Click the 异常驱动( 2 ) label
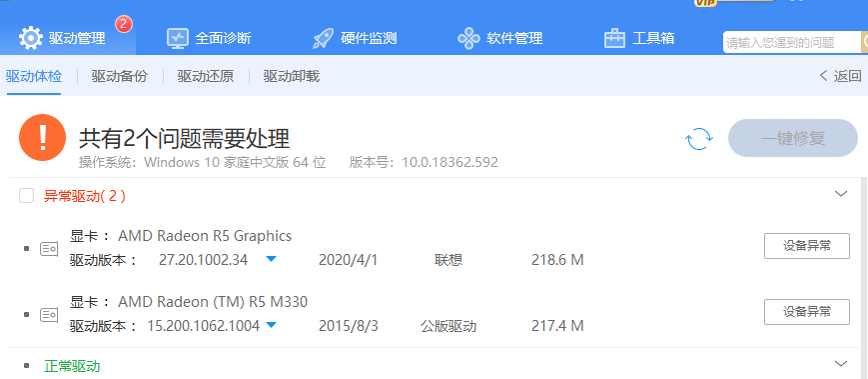Image resolution: width=868 pixels, height=379 pixels. [85, 196]
